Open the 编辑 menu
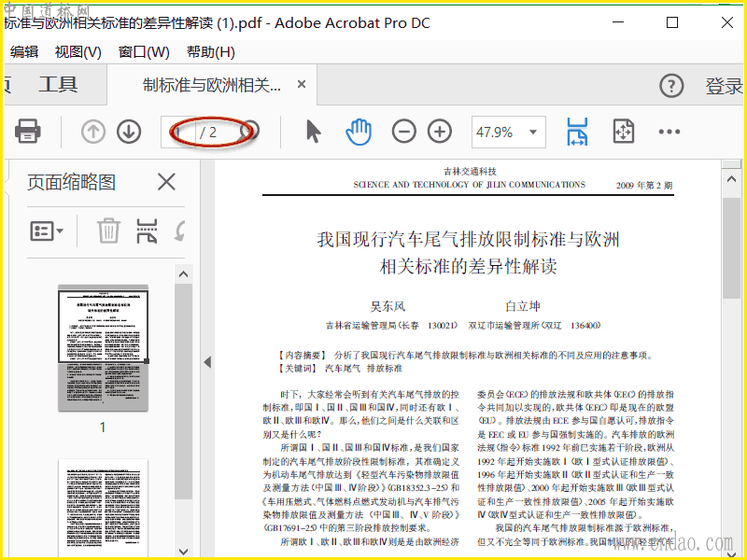 pos(24,52)
